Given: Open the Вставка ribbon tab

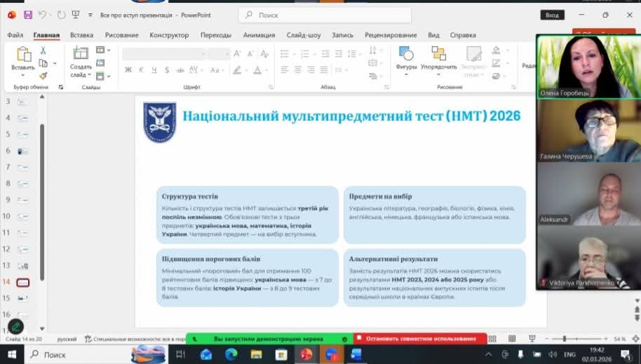Looking at the screenshot, I should tap(81, 35).
